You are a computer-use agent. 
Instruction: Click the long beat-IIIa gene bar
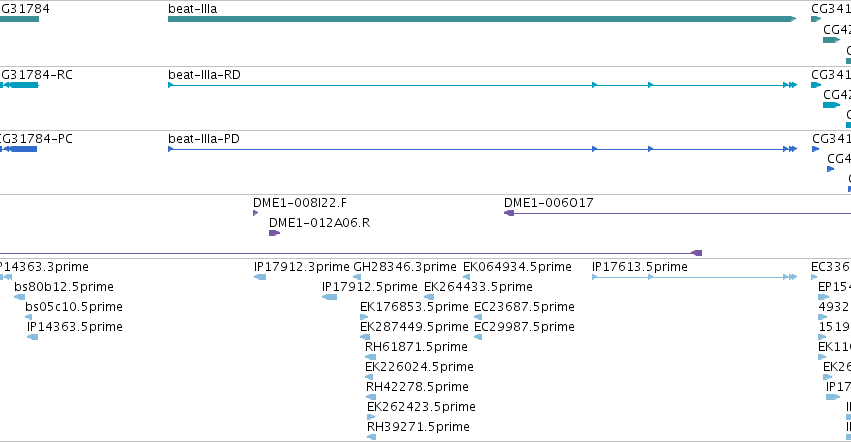coord(482,19)
